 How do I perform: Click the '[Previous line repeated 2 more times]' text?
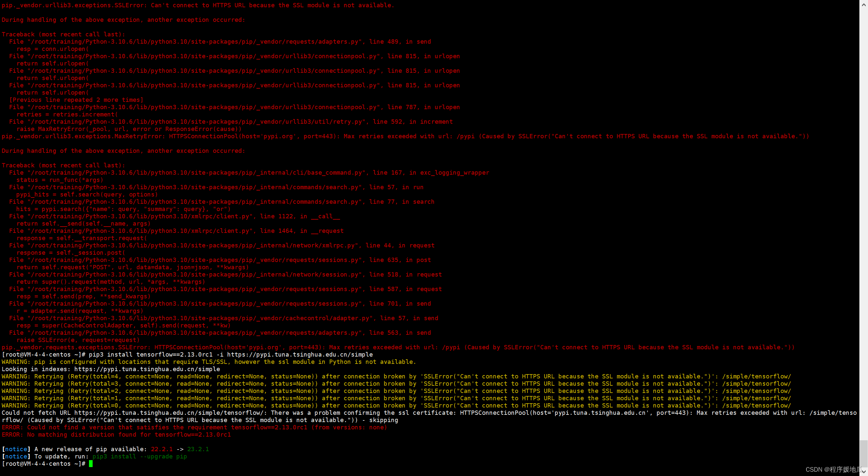(76, 100)
